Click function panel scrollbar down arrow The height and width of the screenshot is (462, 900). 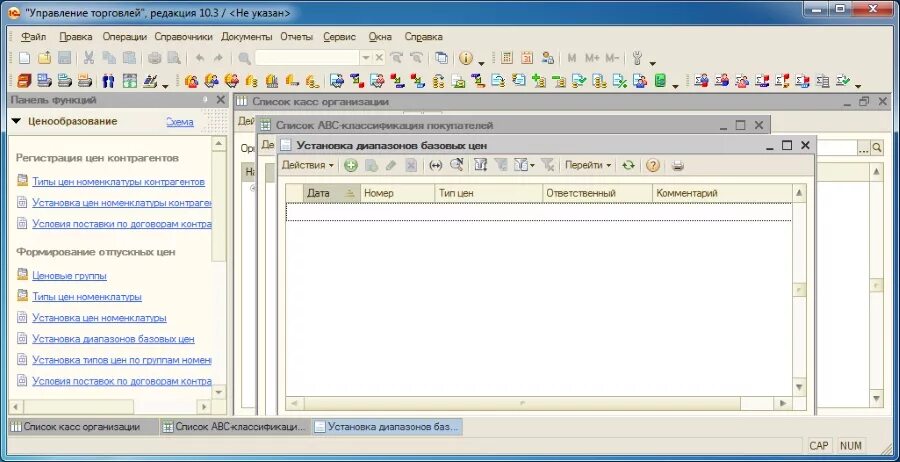coord(219,392)
